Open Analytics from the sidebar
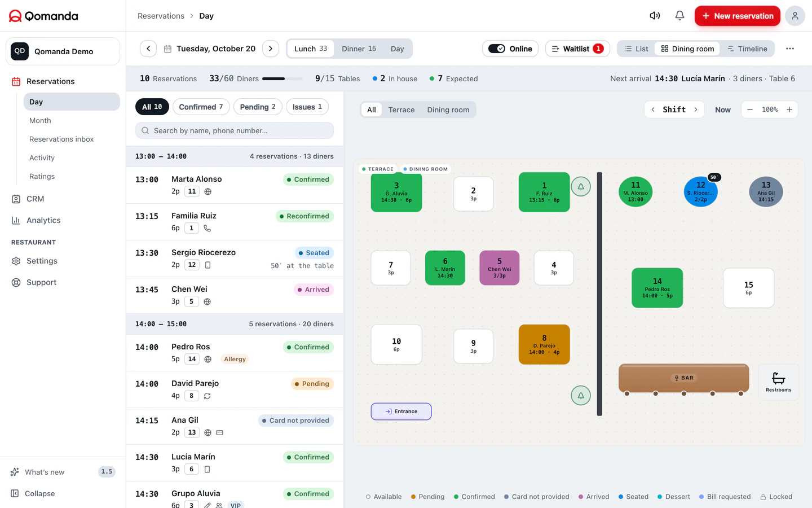Screen dimensions: 812x508 tap(43, 220)
